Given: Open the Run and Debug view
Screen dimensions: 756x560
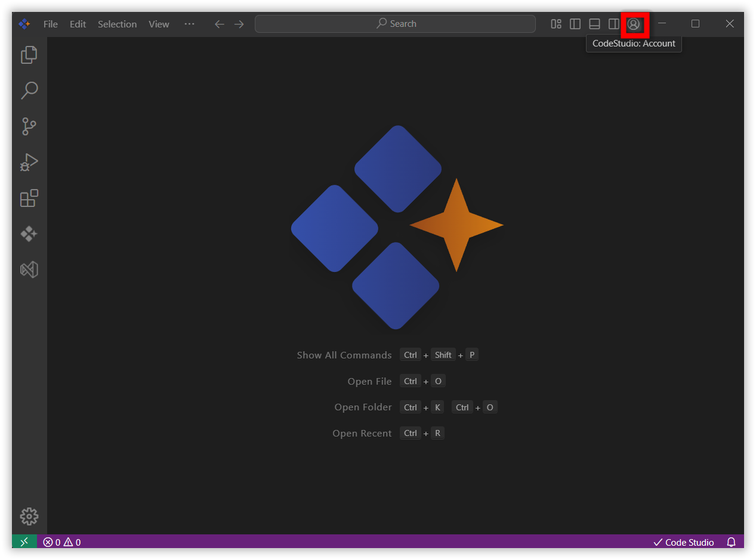Looking at the screenshot, I should point(29,162).
